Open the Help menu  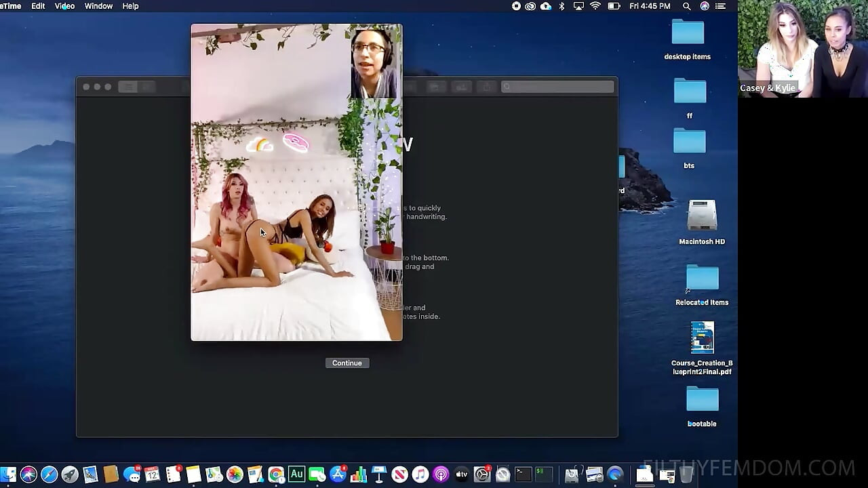(x=130, y=6)
